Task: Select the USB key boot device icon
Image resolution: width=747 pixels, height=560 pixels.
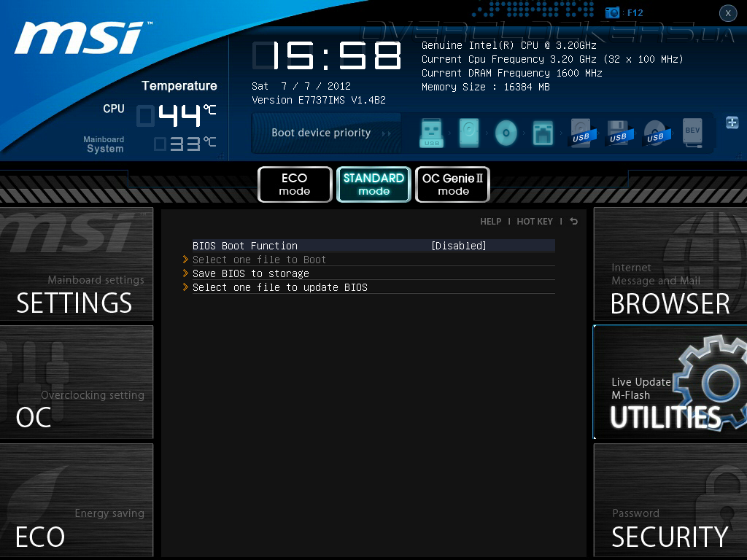Action: pyautogui.click(x=432, y=133)
